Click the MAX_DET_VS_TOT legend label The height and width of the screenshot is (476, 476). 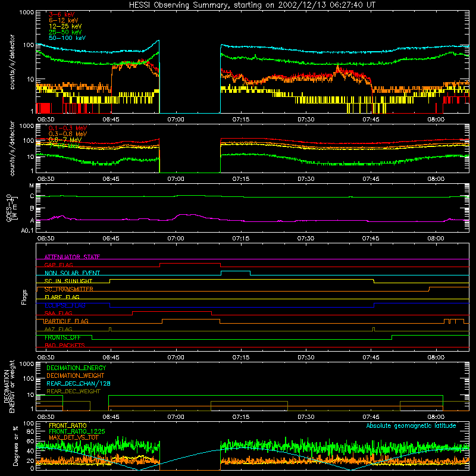pyautogui.click(x=74, y=438)
